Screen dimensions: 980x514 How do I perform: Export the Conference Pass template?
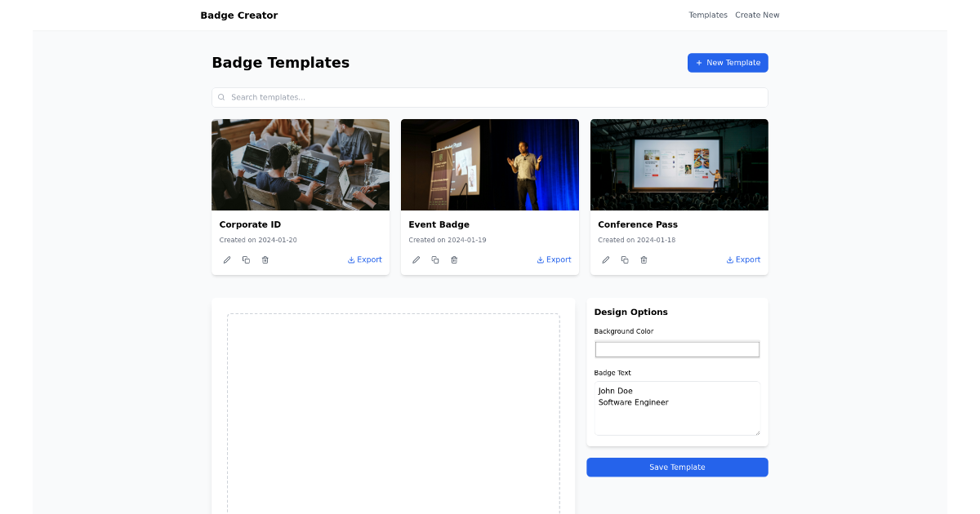(743, 259)
